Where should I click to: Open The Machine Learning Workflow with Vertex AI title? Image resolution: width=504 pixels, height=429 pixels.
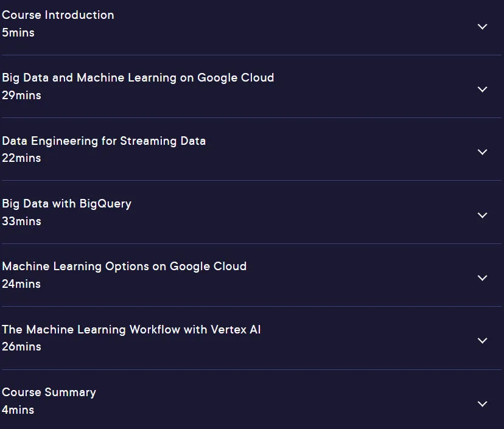131,330
